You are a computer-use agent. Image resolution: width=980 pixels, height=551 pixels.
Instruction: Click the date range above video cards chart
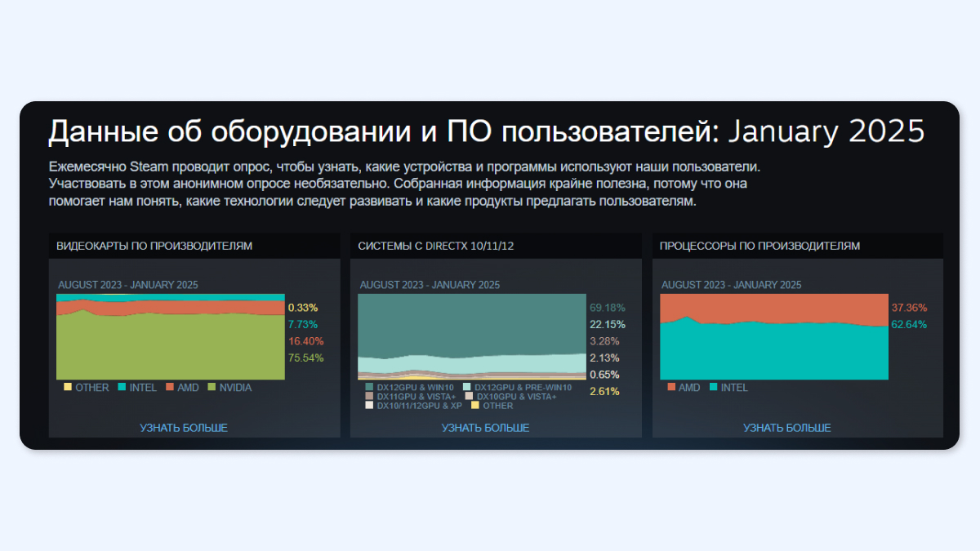click(x=128, y=285)
